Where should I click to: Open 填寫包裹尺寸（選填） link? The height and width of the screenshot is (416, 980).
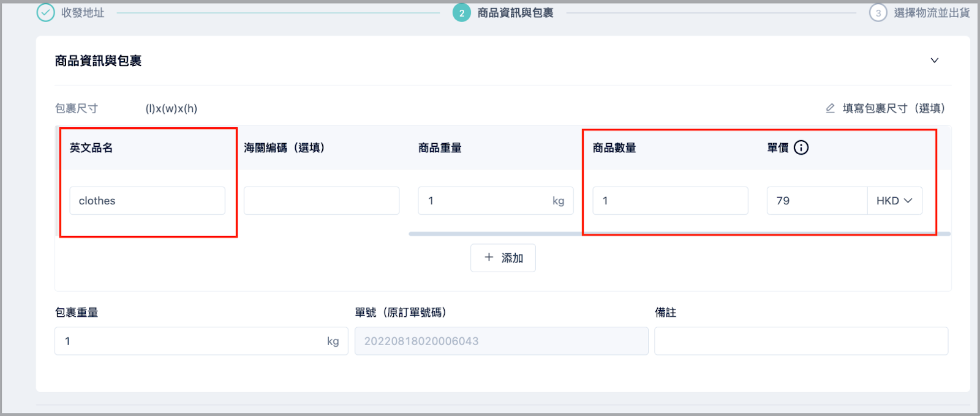coord(894,108)
